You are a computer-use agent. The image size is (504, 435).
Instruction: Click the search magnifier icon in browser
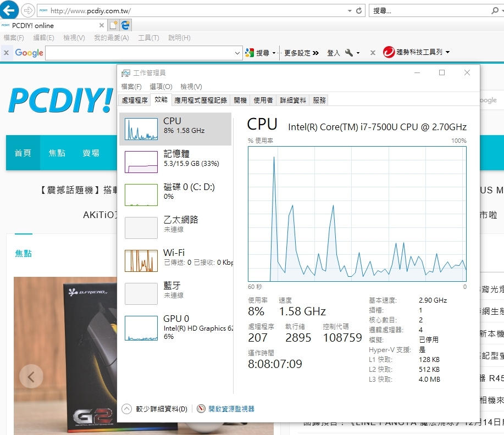[x=495, y=10]
